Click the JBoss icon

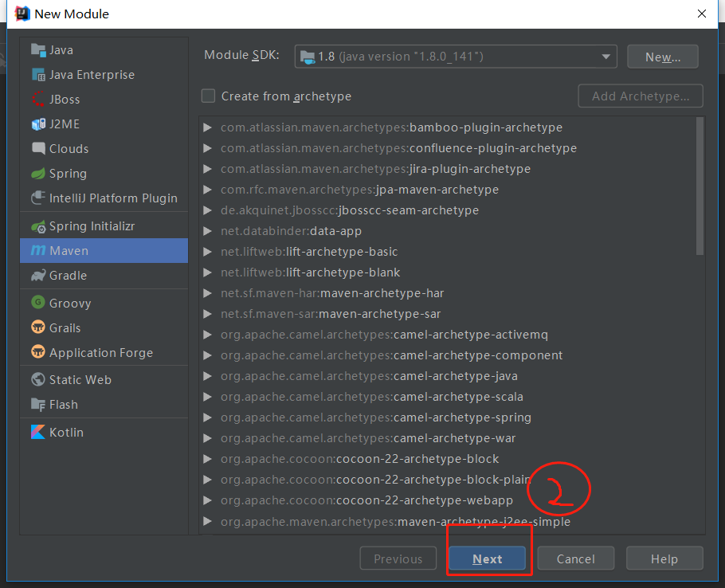click(x=38, y=99)
